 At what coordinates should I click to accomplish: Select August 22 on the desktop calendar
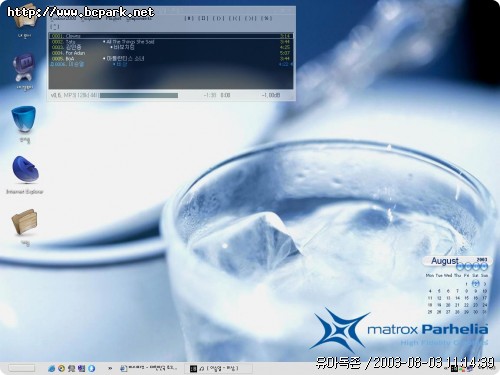(466, 305)
